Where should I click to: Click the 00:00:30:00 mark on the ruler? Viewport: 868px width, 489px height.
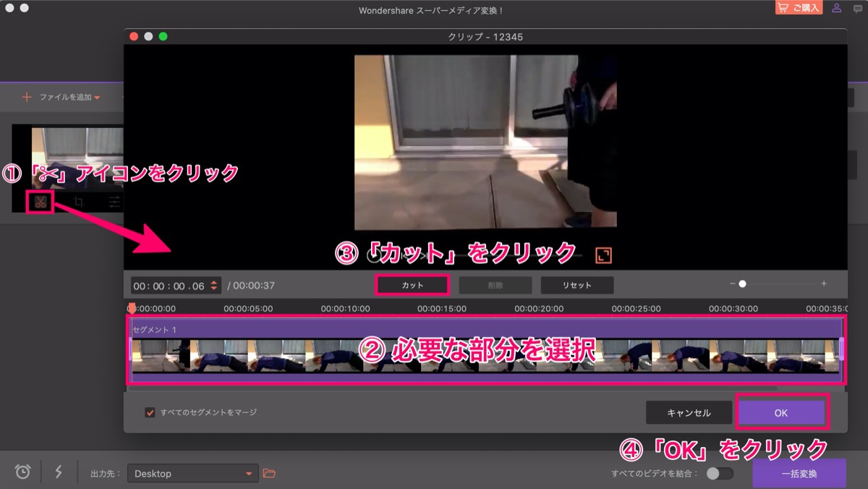[733, 308]
